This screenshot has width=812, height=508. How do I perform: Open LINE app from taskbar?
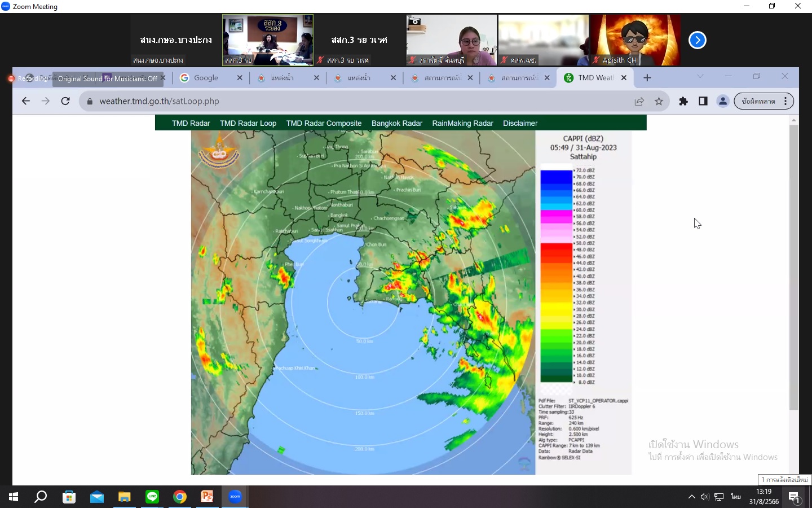tap(152, 497)
